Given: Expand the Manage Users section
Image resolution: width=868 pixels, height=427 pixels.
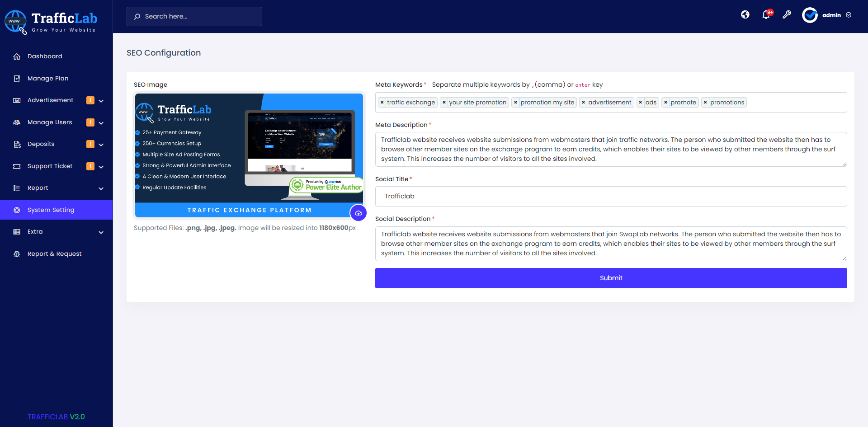Looking at the screenshot, I should click(x=101, y=122).
